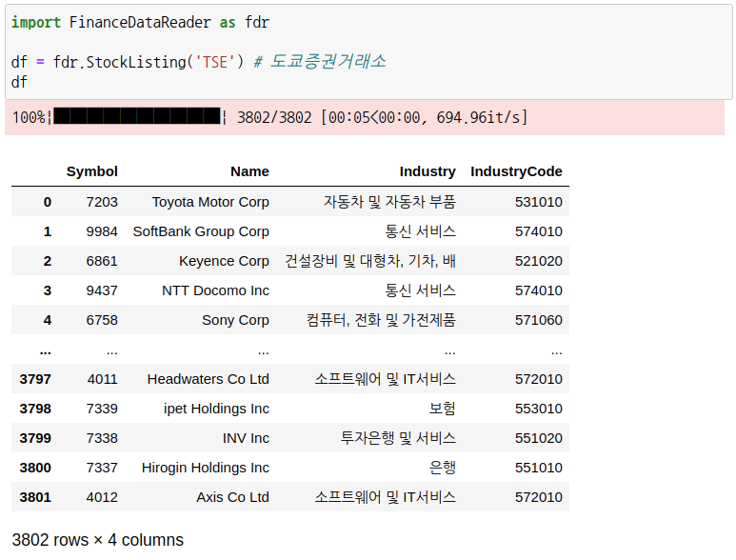Click the progress bar in the output

[x=137, y=116]
